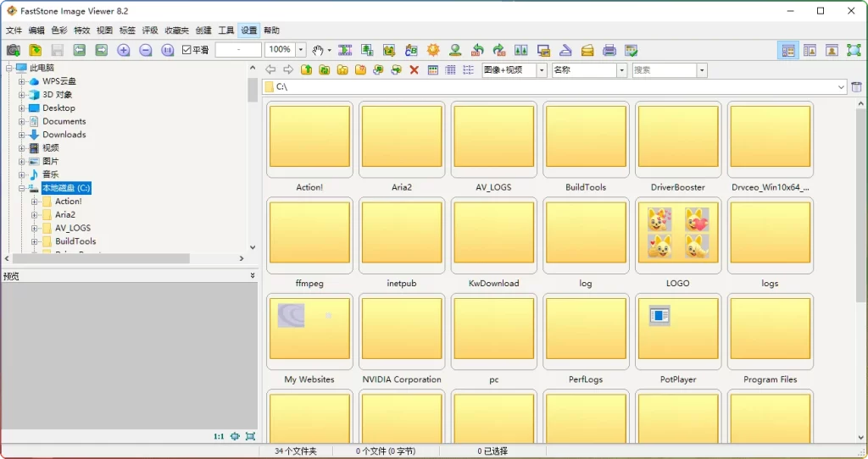This screenshot has height=459, width=868.
Task: Select the hand pan tool
Action: tap(318, 50)
